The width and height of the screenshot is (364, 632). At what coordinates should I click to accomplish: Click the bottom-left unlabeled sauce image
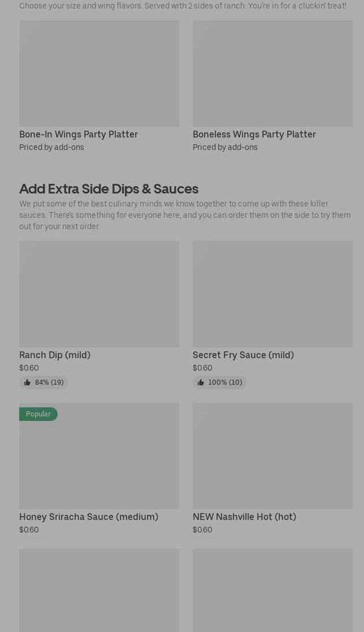[x=99, y=590]
